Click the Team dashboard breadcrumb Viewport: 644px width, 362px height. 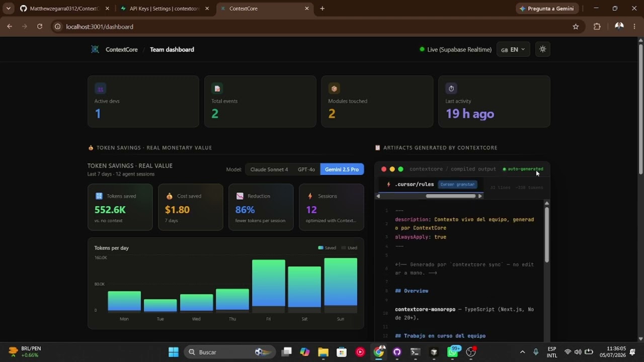pyautogui.click(x=172, y=49)
